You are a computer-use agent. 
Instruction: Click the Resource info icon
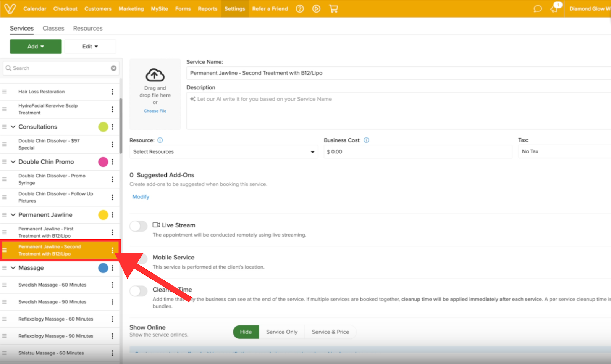pos(160,140)
